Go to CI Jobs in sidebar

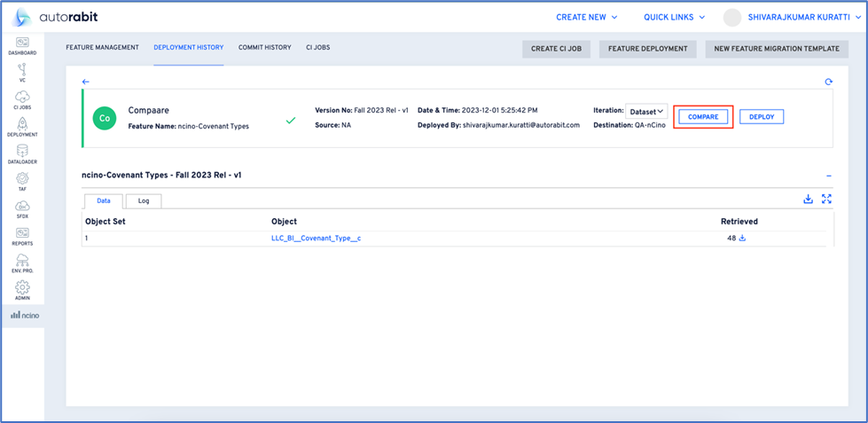point(22,100)
